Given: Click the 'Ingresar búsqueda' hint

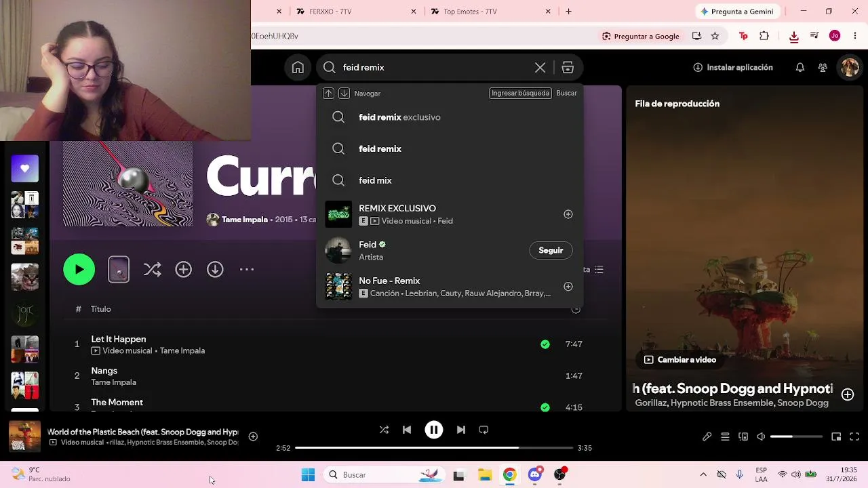Looking at the screenshot, I should tap(520, 93).
